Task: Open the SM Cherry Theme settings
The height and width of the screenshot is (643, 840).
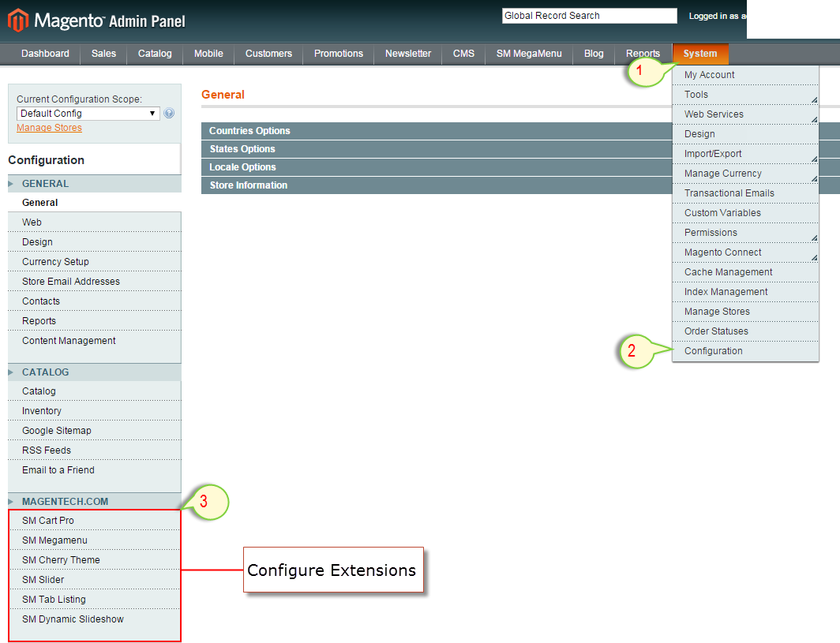Action: [94, 560]
